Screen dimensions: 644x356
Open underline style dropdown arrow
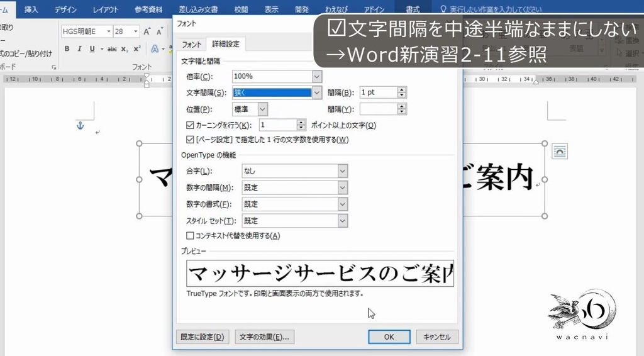(x=101, y=49)
